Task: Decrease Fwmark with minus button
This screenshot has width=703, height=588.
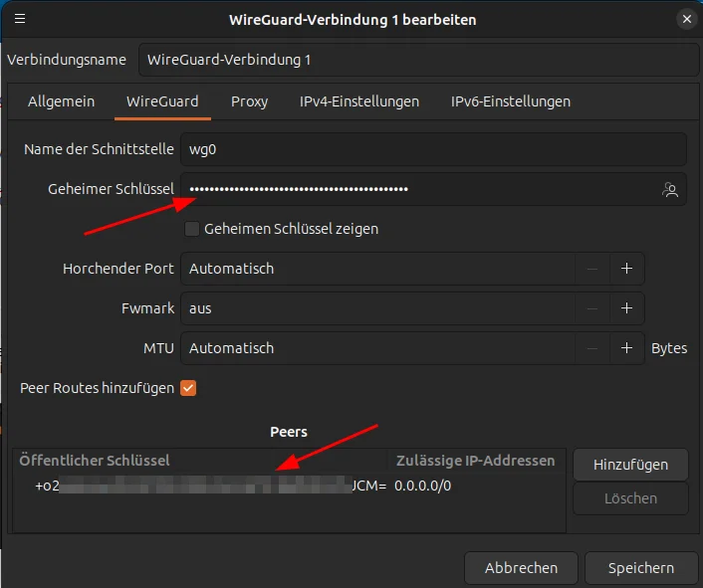Action: pyautogui.click(x=592, y=308)
